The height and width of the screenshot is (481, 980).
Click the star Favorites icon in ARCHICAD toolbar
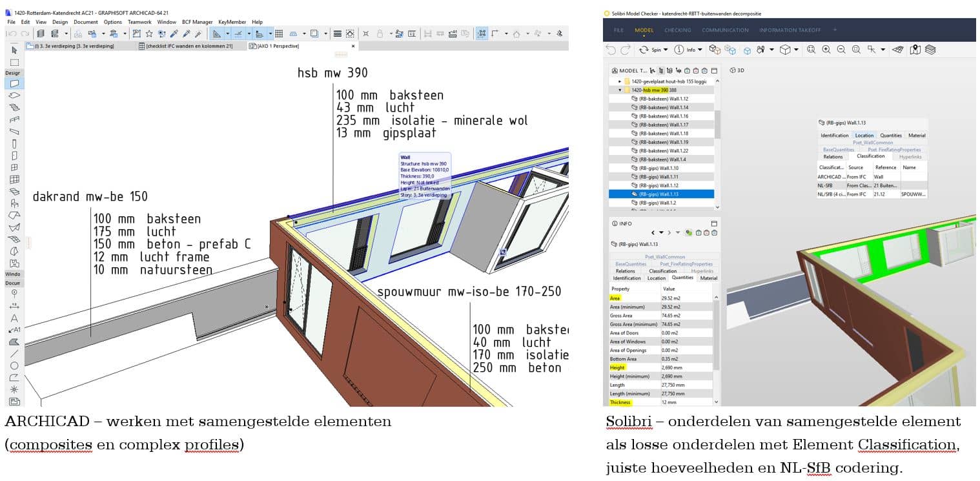click(x=149, y=34)
